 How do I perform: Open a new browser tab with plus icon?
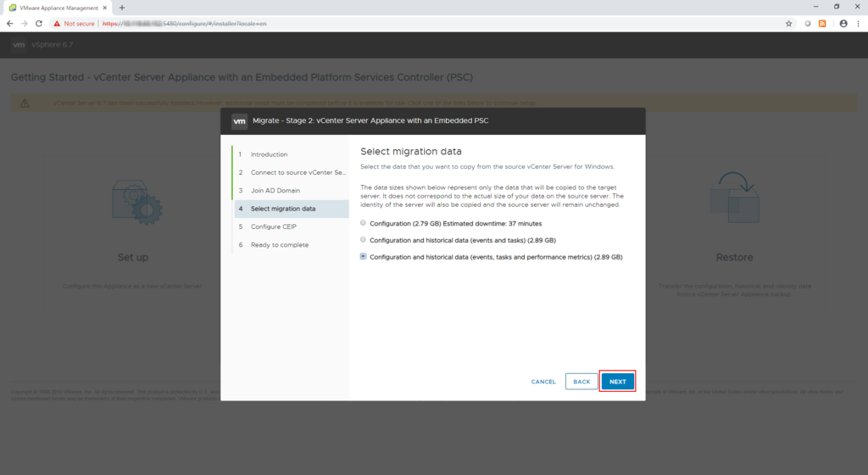click(122, 8)
